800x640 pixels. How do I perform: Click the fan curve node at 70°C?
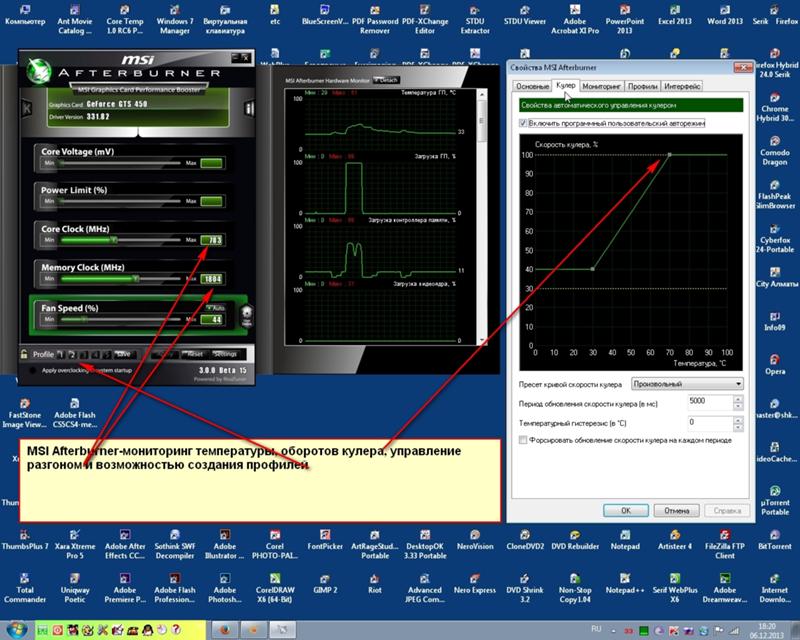point(669,155)
